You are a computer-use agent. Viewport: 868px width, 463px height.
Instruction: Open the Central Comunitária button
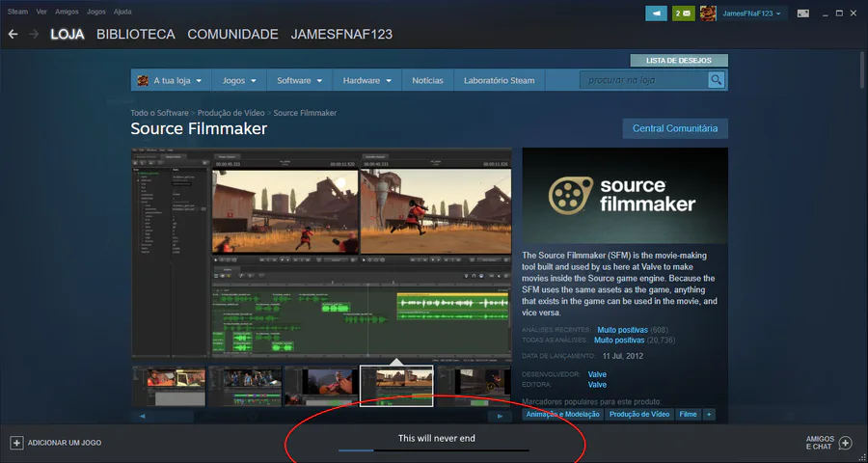click(x=675, y=128)
